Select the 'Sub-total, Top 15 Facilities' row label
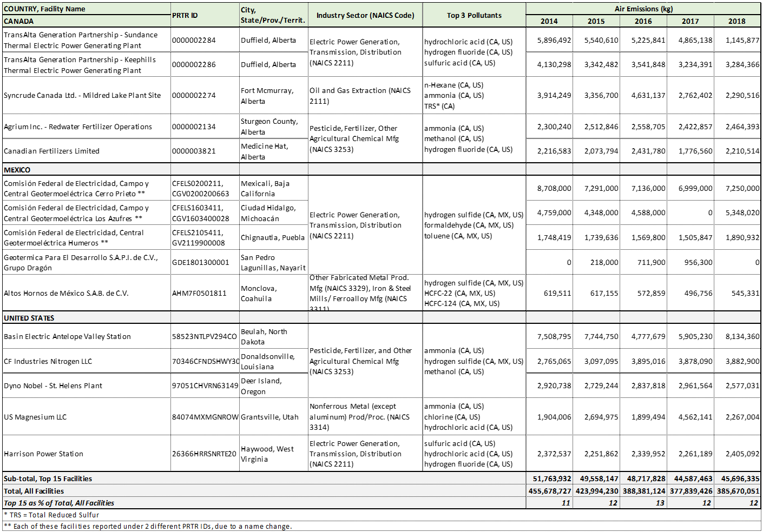 (48, 478)
